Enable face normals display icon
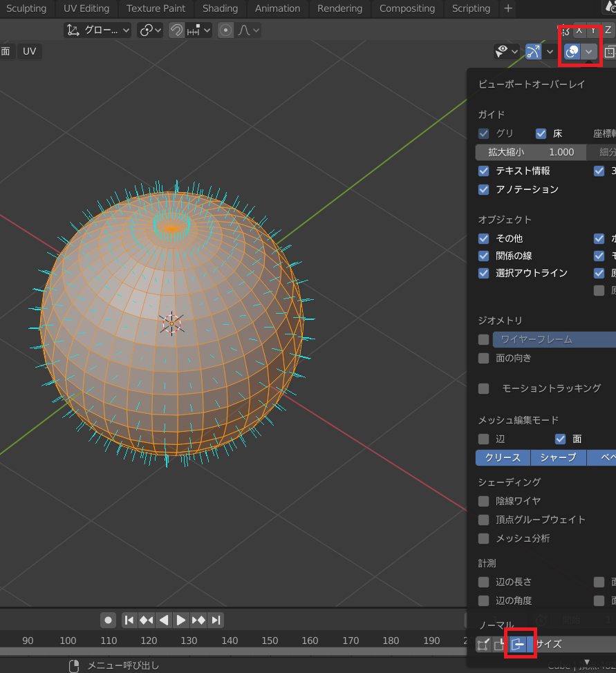616x673 pixels. click(518, 645)
